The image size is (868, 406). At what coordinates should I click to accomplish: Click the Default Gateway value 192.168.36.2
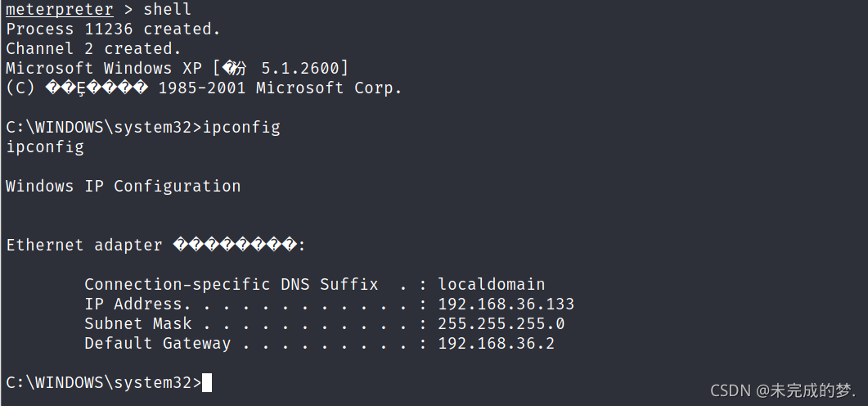[x=496, y=344]
